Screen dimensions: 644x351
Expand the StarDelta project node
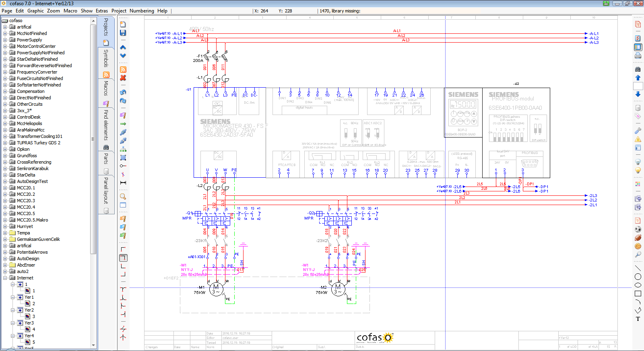[x=5, y=175]
